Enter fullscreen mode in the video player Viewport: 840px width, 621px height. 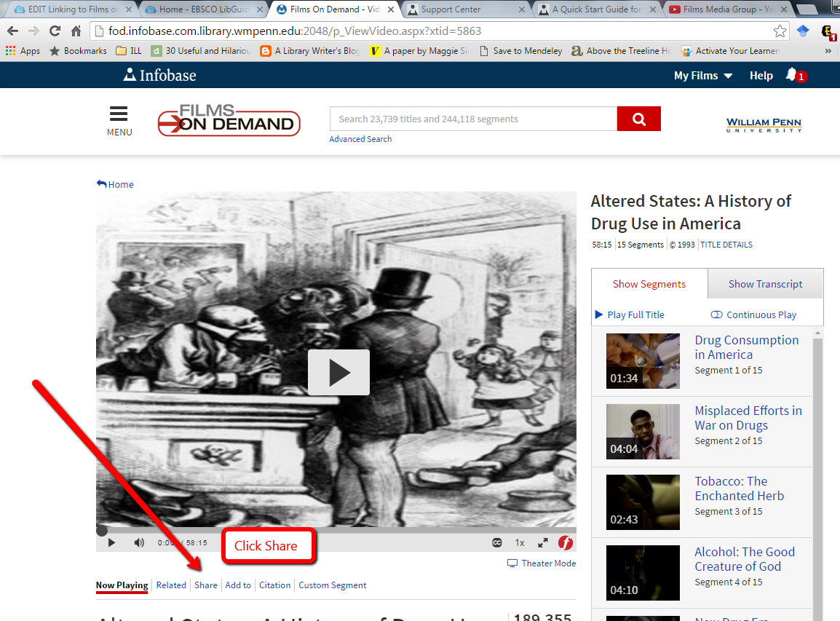click(x=542, y=542)
